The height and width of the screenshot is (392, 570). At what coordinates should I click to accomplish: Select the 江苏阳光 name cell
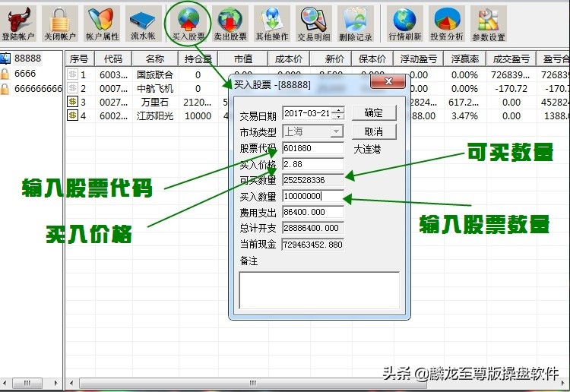[155, 116]
